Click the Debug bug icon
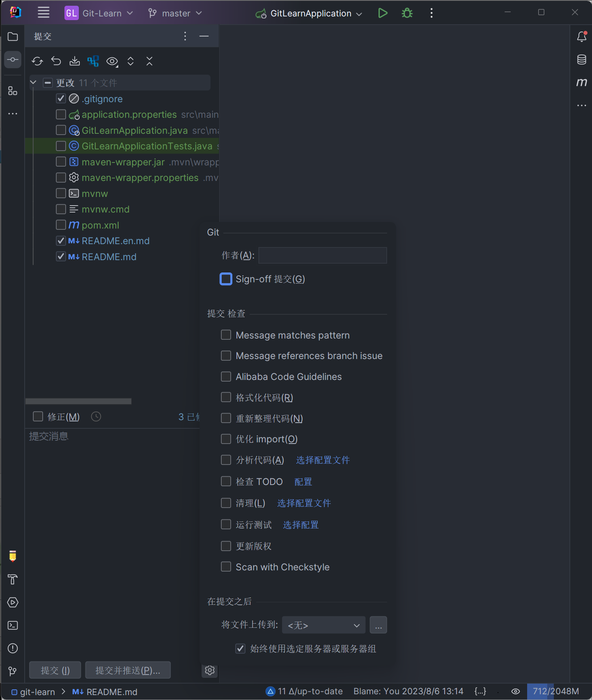The height and width of the screenshot is (700, 592). [407, 13]
